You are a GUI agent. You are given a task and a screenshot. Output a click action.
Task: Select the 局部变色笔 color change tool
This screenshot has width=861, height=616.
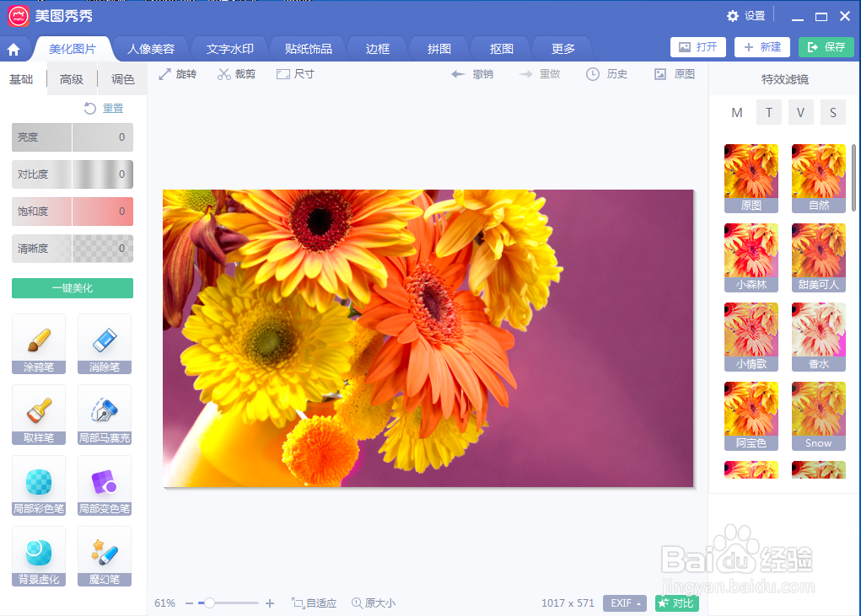coord(105,485)
